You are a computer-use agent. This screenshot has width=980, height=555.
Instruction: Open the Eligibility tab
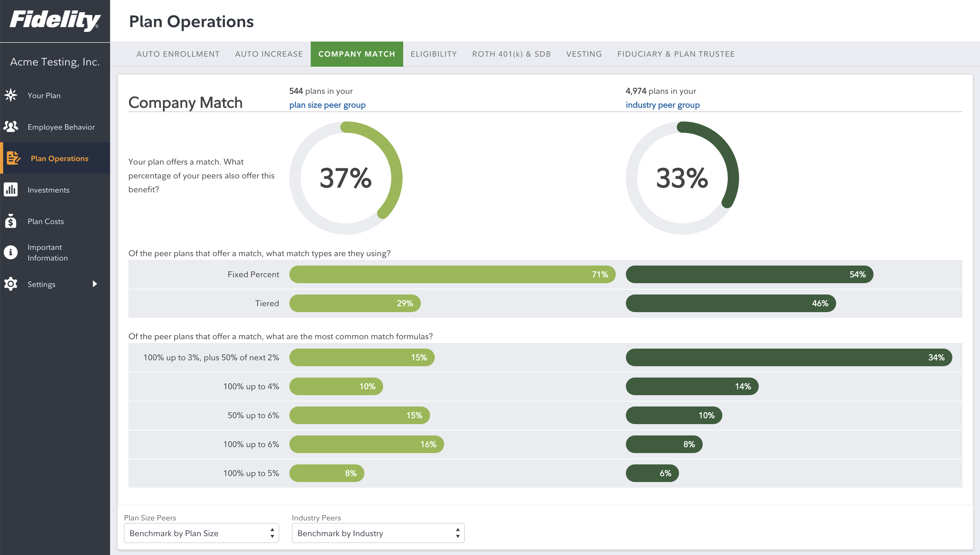[434, 54]
